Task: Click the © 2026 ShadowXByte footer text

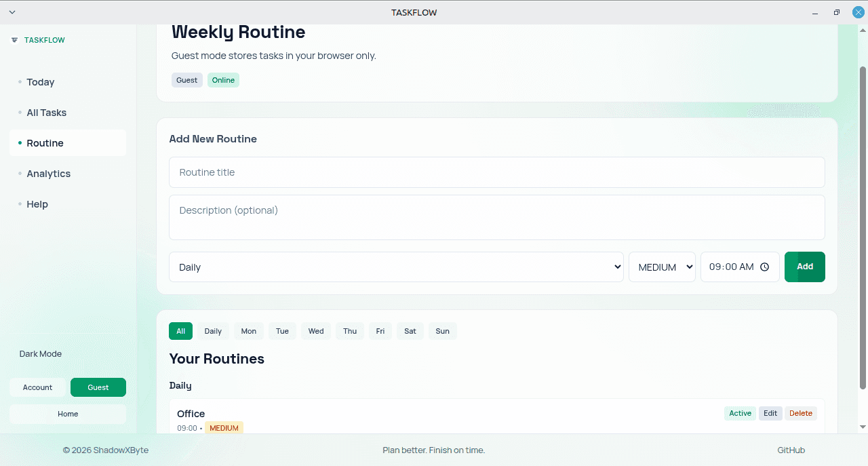Action: point(106,450)
